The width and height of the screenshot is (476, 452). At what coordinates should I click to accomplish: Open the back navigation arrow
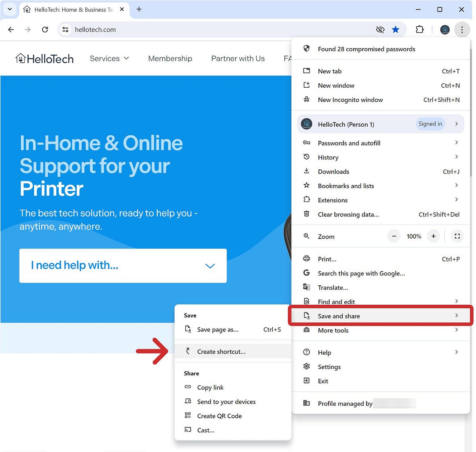click(10, 29)
